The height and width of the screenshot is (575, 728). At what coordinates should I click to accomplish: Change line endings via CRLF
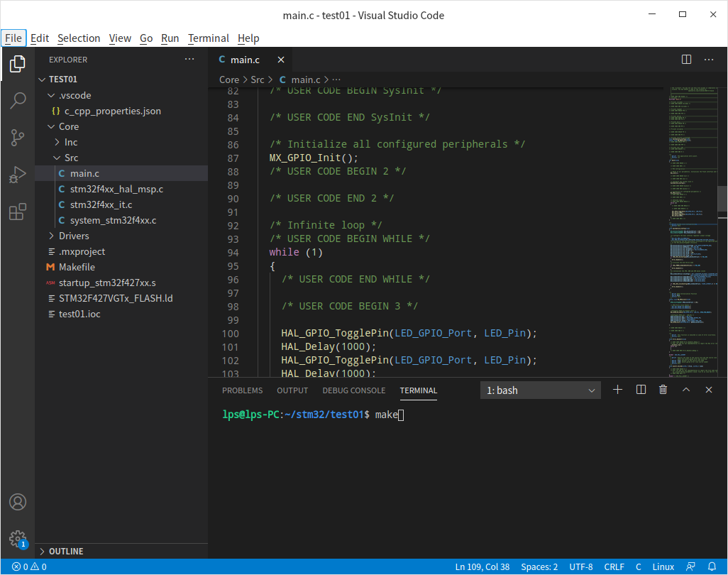pos(614,566)
